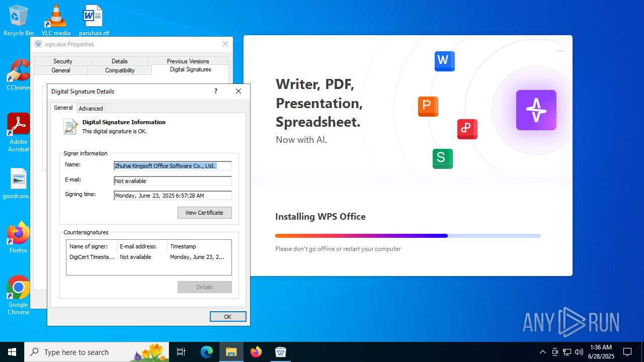
Task: Open network status tray icon
Action: click(x=567, y=352)
